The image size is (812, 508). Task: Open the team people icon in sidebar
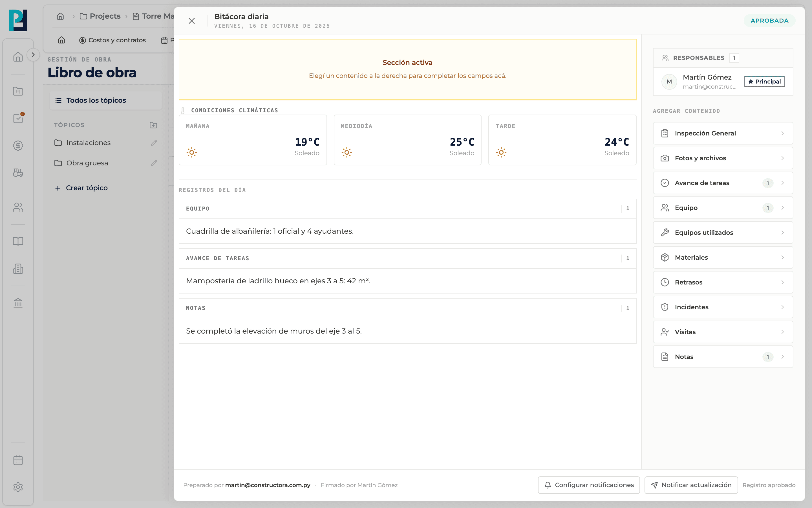click(x=18, y=207)
